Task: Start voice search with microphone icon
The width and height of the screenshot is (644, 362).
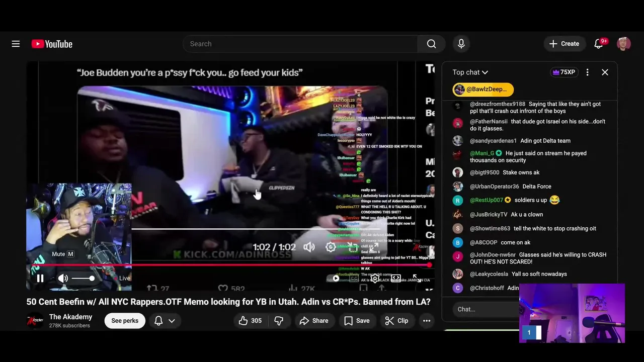Action: (x=461, y=44)
